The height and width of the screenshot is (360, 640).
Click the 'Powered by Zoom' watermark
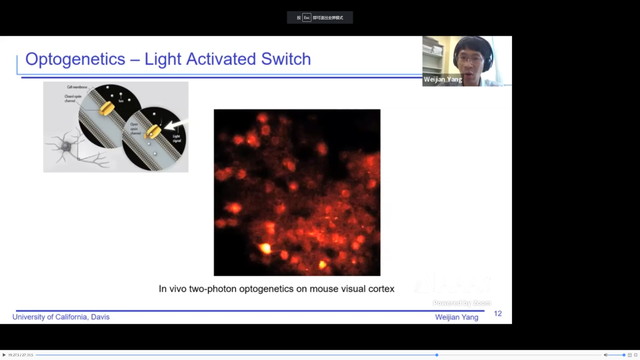click(x=462, y=303)
